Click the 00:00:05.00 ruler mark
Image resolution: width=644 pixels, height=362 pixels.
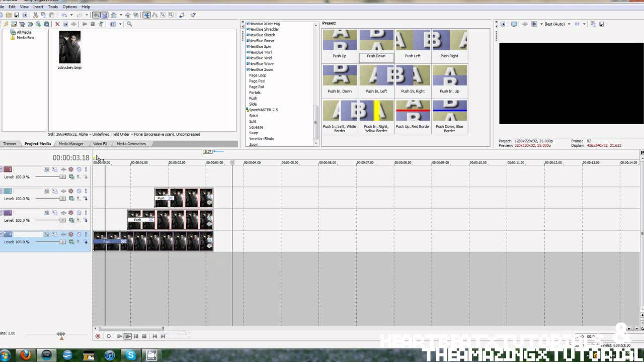pyautogui.click(x=290, y=163)
